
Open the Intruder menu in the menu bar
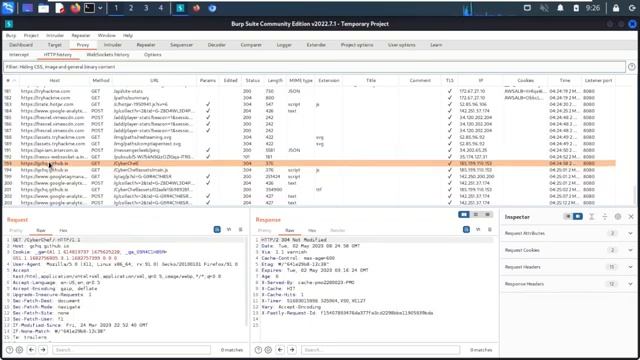55,36
